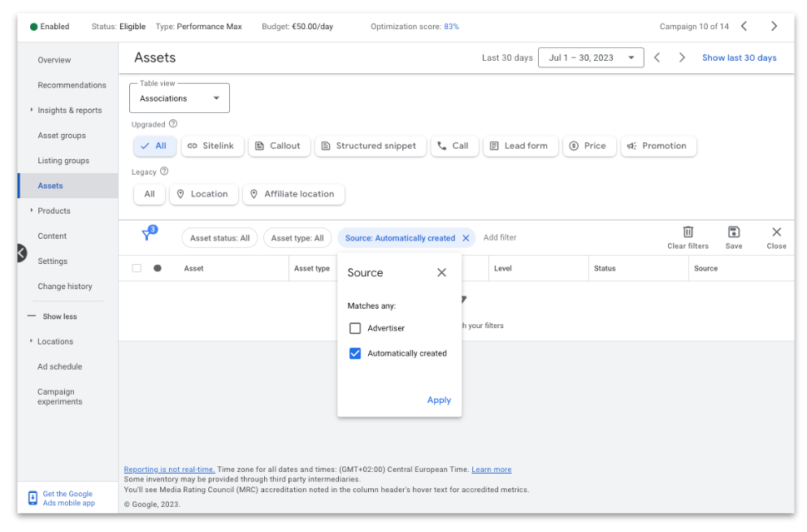Click the Add filter input field
The width and height of the screenshot is (807, 532).
pyautogui.click(x=500, y=237)
